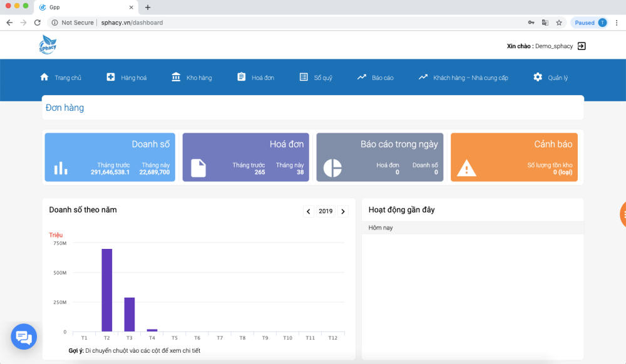Click the Tháng này invoice count 38
626x364 pixels.
[300, 172]
